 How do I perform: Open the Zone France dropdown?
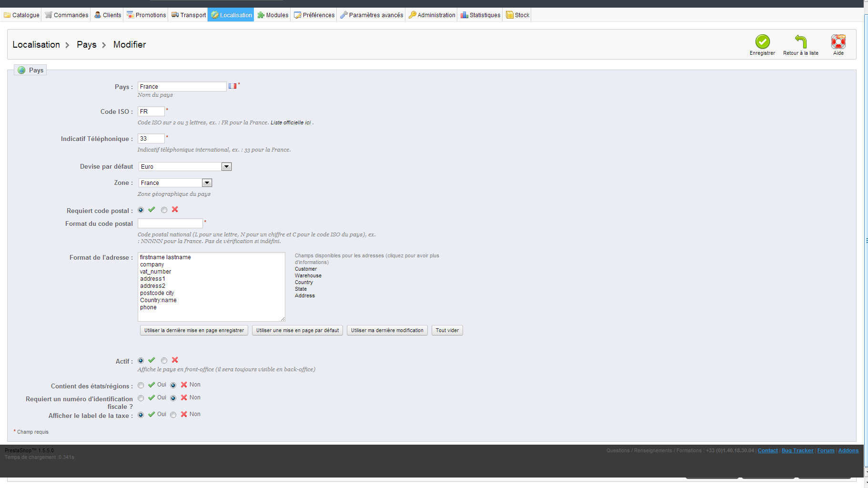click(x=175, y=183)
